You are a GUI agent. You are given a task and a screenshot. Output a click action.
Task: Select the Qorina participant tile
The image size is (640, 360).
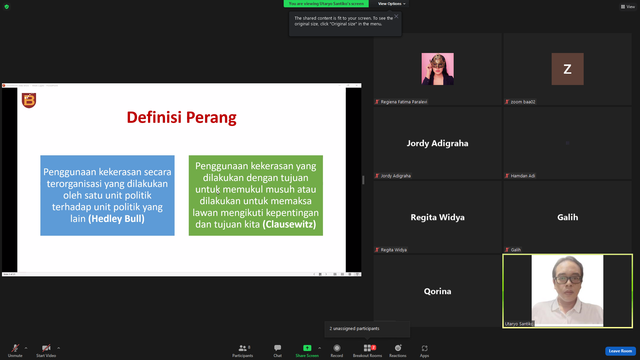[x=438, y=291]
